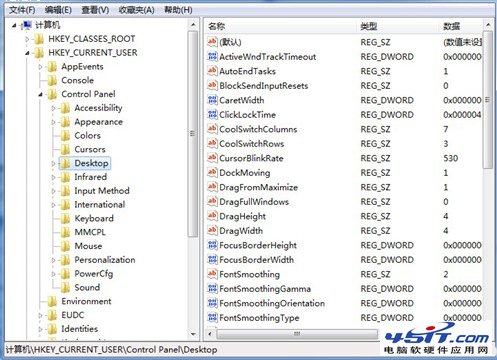The width and height of the screenshot is (497, 360).
Task: Click the FocusBorderWidth DWORD icon
Action: pyautogui.click(x=212, y=259)
